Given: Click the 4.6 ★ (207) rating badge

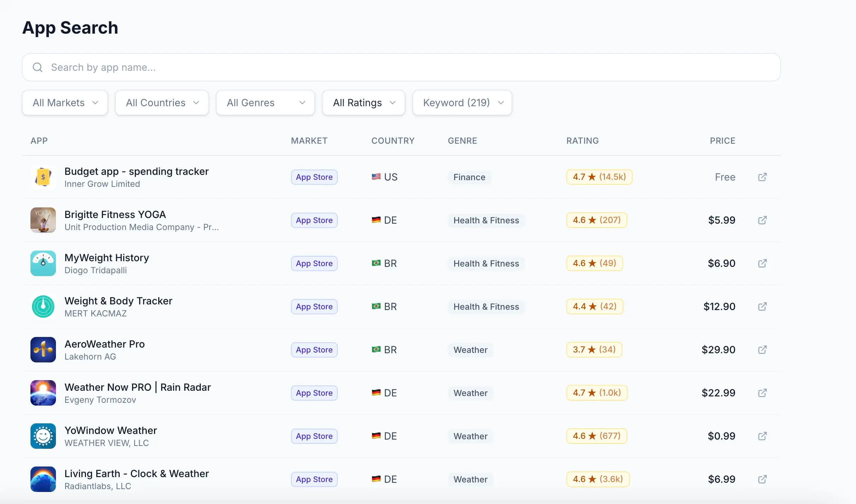Looking at the screenshot, I should [x=597, y=220].
